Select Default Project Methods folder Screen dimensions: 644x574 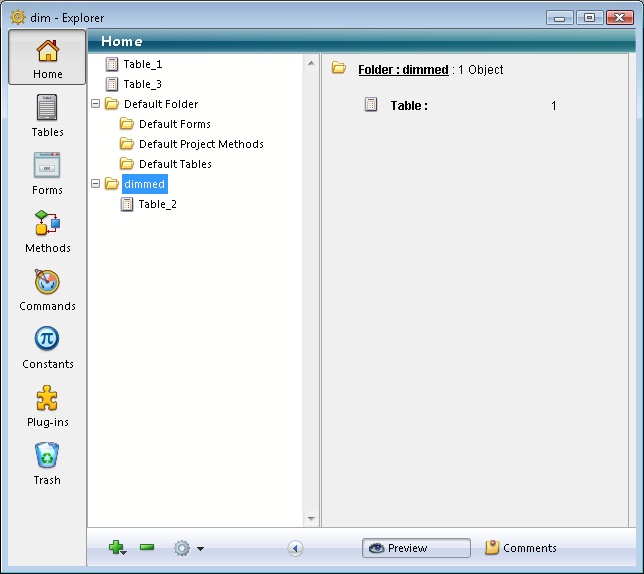pos(200,144)
